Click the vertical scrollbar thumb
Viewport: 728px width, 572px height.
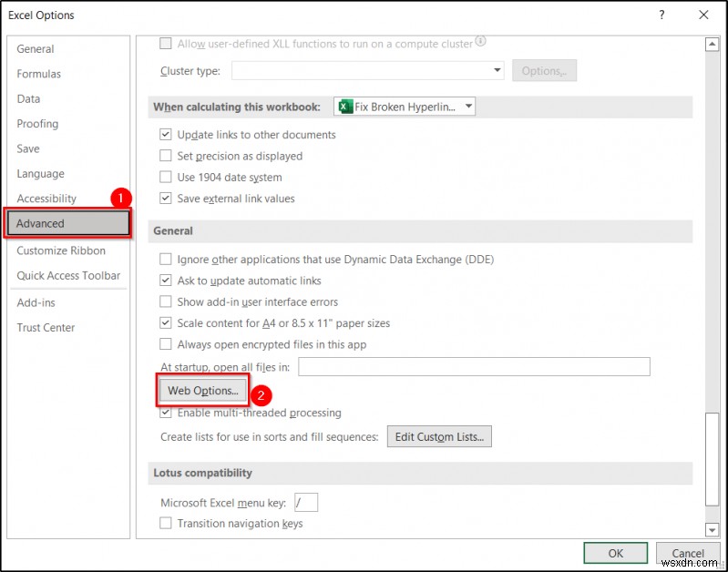[x=712, y=459]
